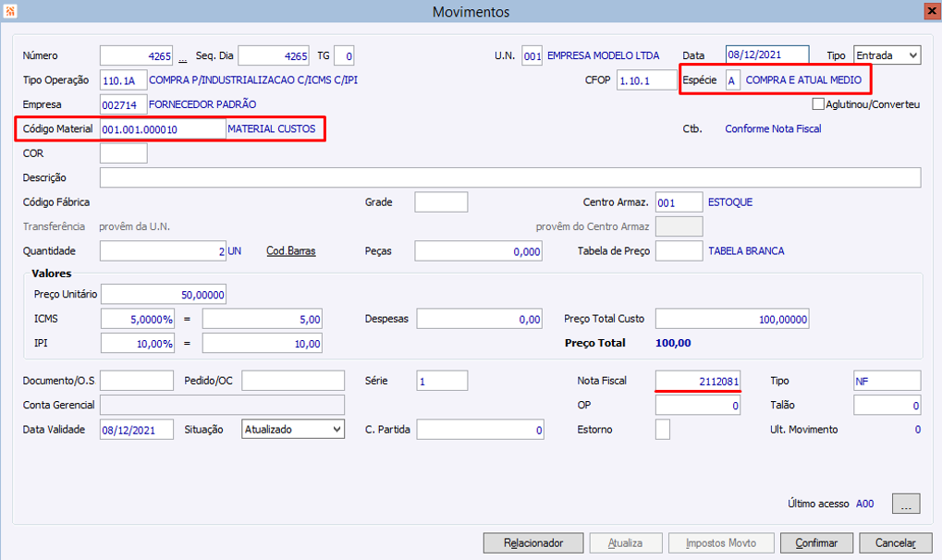Click the Tipo NF field

[887, 381]
